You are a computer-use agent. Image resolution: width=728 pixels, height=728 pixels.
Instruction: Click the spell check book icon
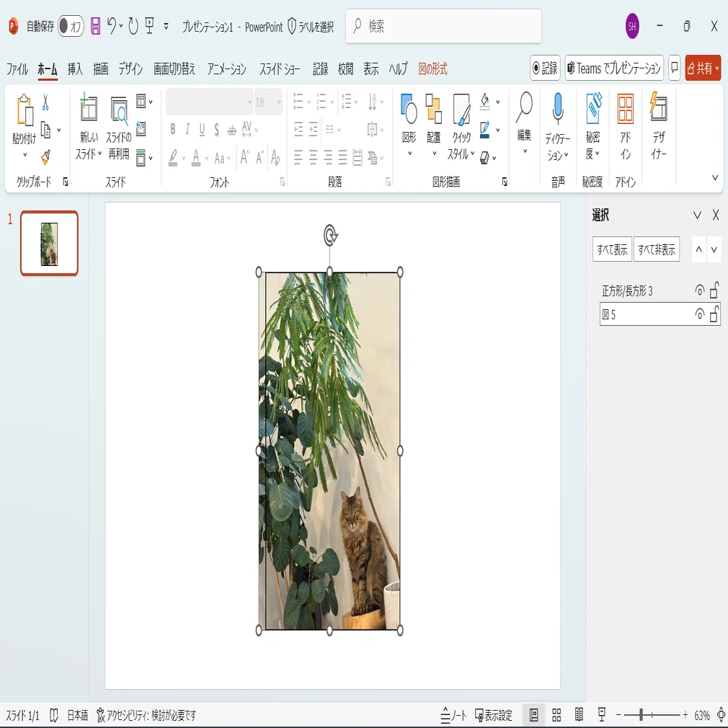click(x=54, y=716)
